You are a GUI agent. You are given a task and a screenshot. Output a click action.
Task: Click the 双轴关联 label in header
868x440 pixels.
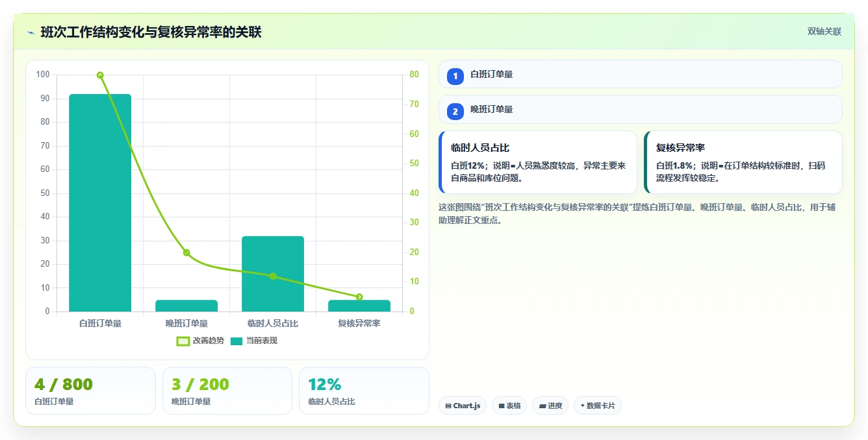click(824, 32)
